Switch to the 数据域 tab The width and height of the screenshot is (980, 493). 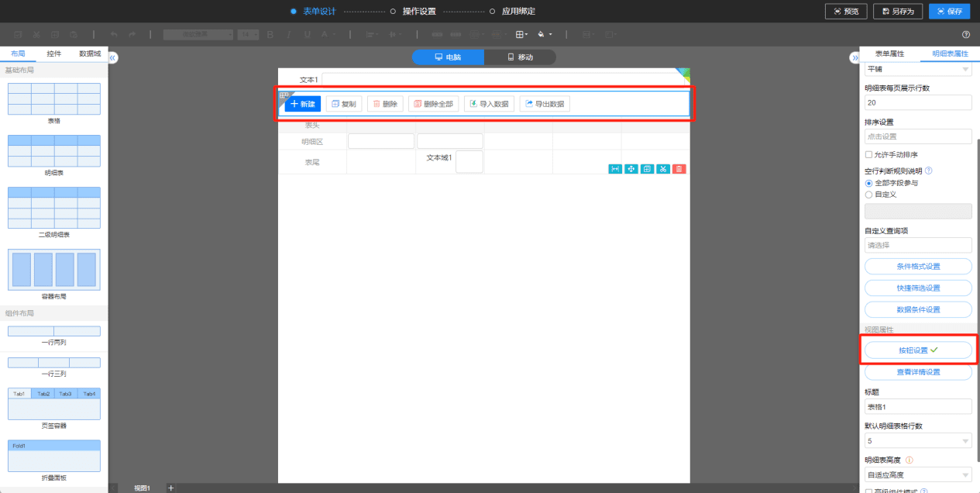[x=90, y=53]
